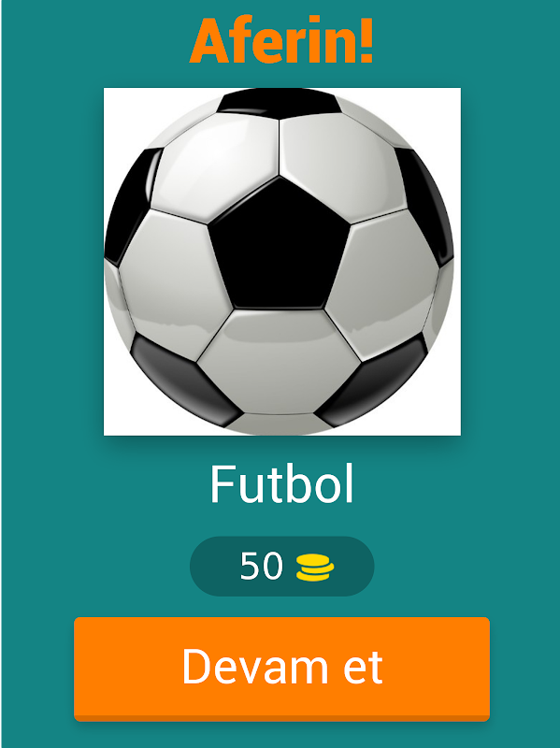The width and height of the screenshot is (560, 748).
Task: Tap the "Futbol" answer label
Action: click(281, 484)
